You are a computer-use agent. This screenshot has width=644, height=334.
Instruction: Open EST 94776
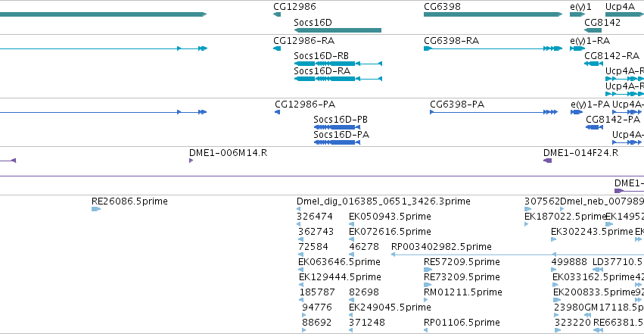pyautogui.click(x=316, y=307)
